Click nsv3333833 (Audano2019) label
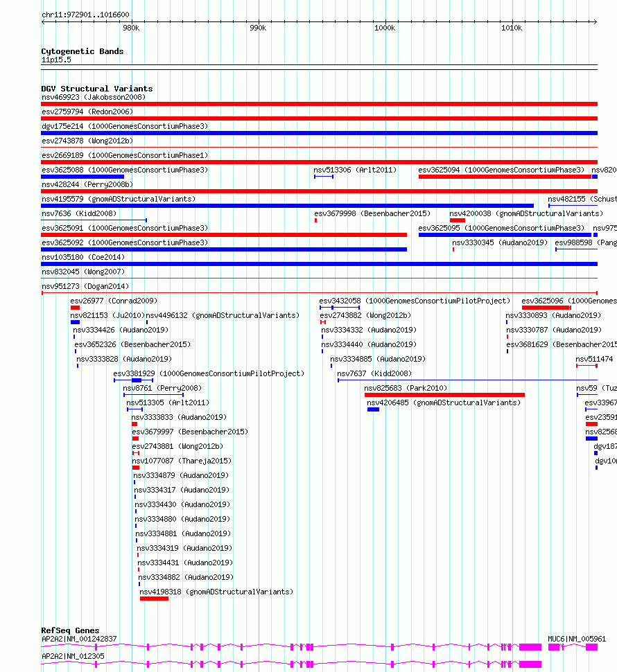The height and width of the screenshot is (672, 617). (180, 418)
